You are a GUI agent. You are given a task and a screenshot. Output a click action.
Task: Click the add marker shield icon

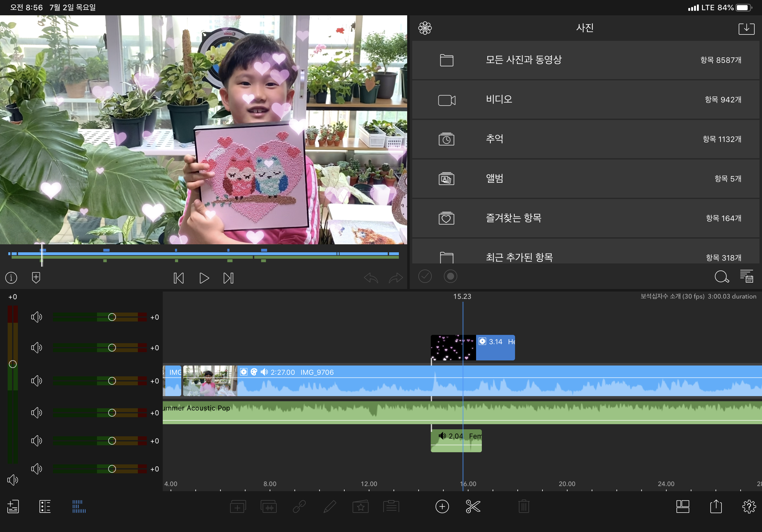pyautogui.click(x=36, y=277)
